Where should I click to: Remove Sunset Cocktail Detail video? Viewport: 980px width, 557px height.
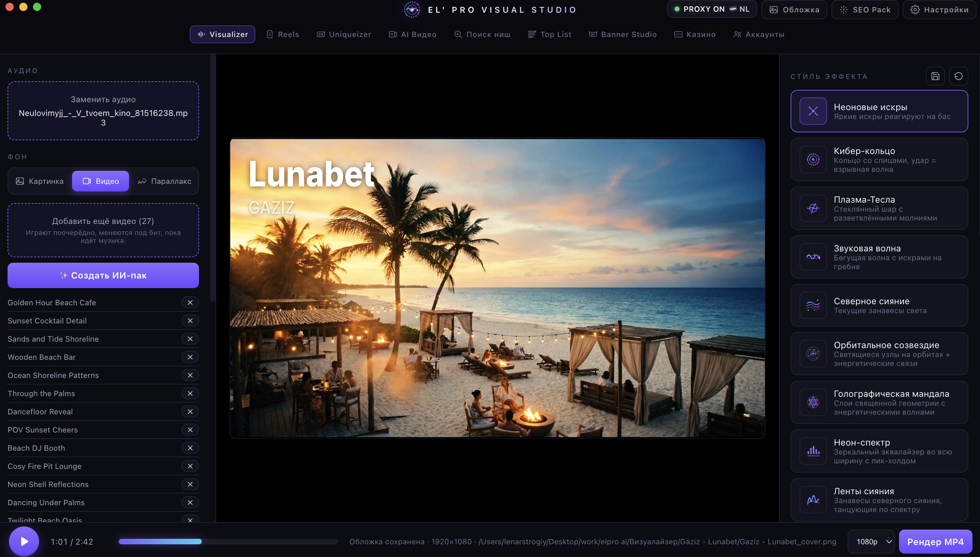click(190, 321)
